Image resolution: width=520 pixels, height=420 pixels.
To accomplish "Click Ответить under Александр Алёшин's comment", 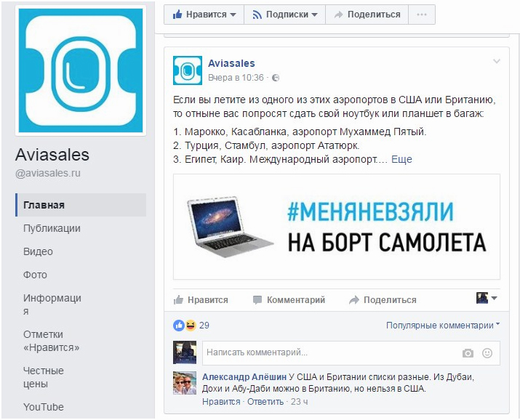I will 265,402.
